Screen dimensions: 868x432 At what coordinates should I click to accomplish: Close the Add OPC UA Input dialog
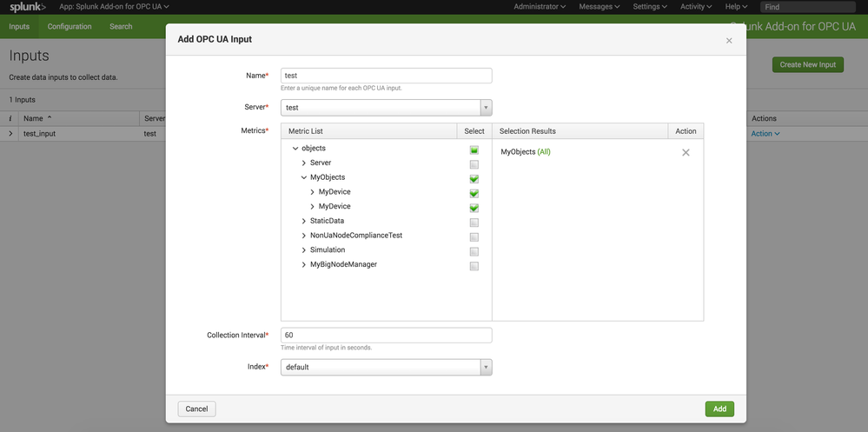(729, 41)
